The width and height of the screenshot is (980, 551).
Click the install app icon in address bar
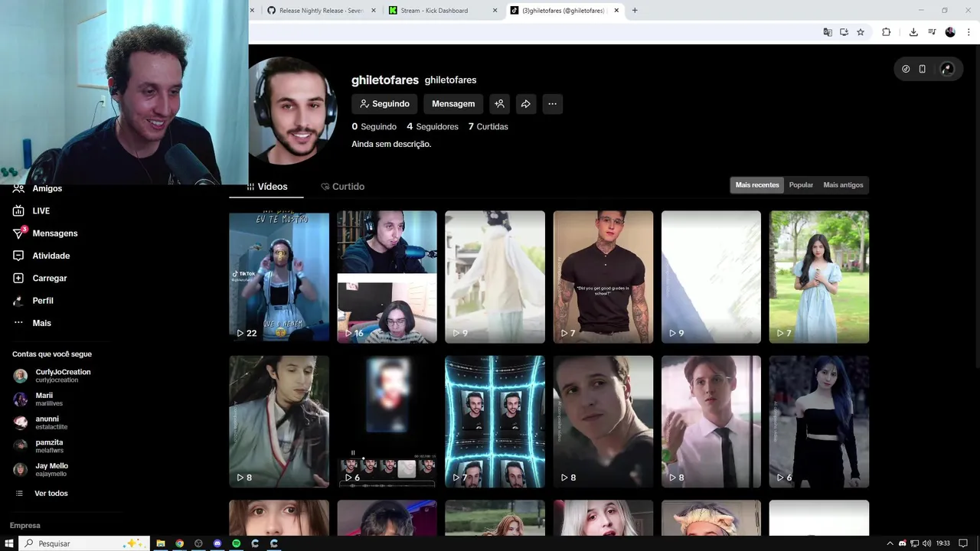844,32
